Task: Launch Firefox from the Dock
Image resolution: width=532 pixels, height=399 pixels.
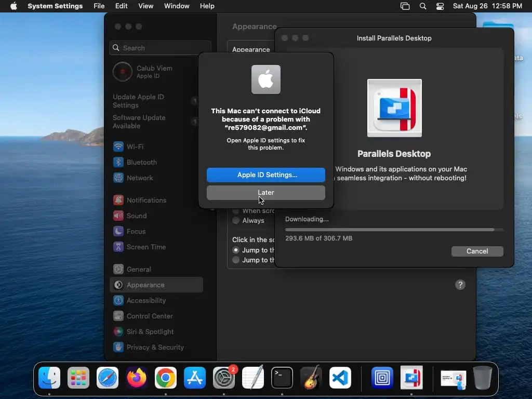Action: pyautogui.click(x=137, y=378)
